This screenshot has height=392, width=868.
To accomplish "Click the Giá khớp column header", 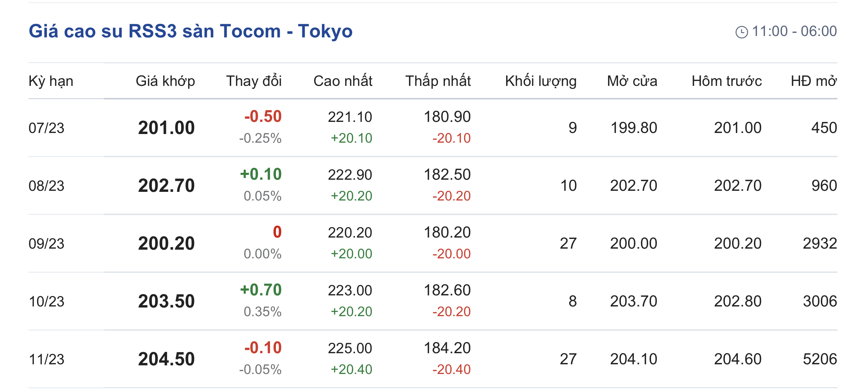I will point(165,81).
